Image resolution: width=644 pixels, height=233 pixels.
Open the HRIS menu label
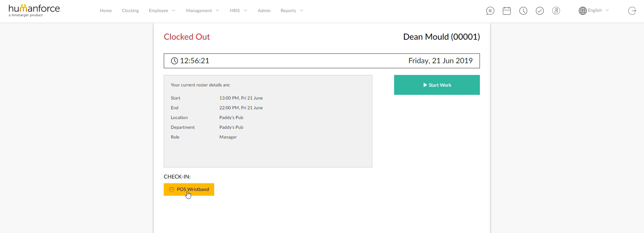click(235, 10)
